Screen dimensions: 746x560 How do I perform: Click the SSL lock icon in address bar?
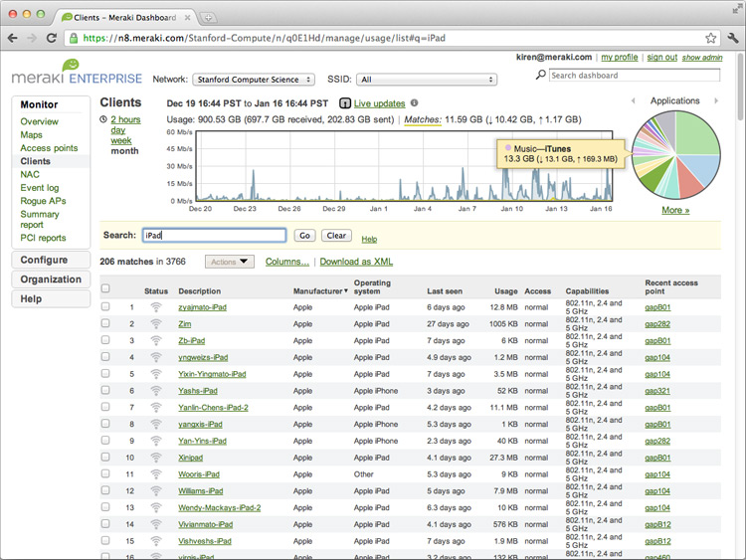[74, 38]
